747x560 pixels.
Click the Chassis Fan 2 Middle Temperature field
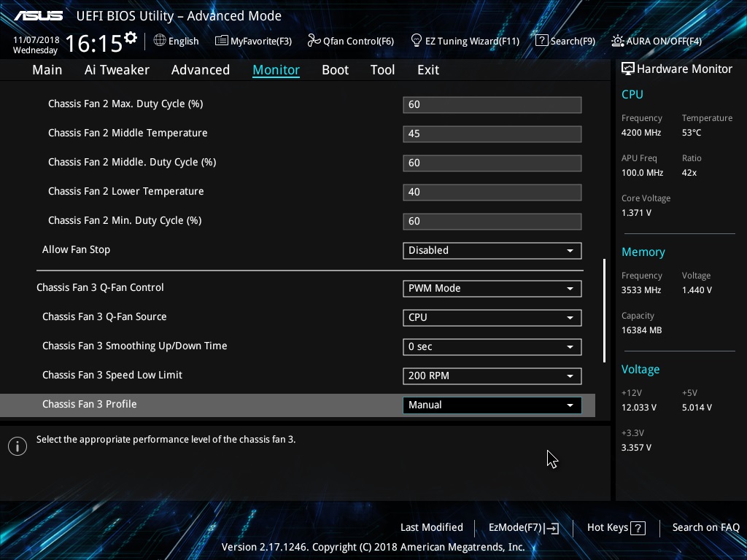tap(492, 134)
